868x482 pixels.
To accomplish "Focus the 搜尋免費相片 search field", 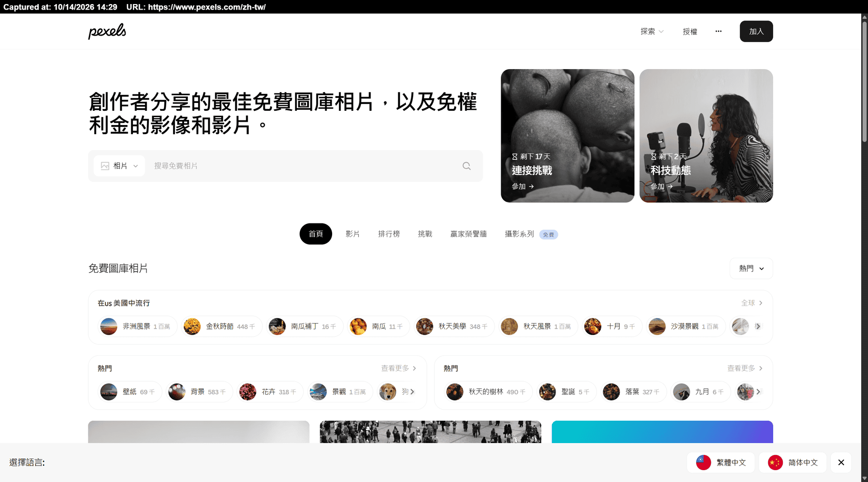I will coord(302,166).
